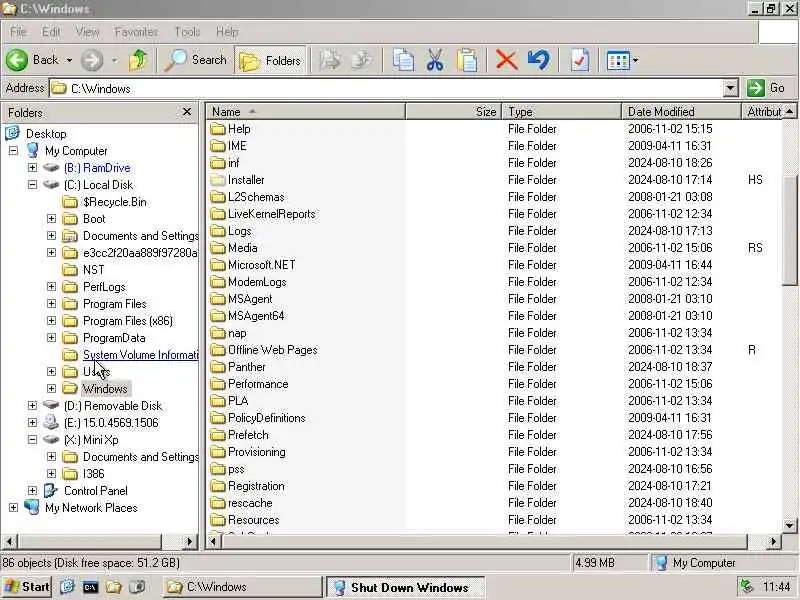Select the Installer folder icon
800x600 pixels.
pyautogui.click(x=218, y=180)
